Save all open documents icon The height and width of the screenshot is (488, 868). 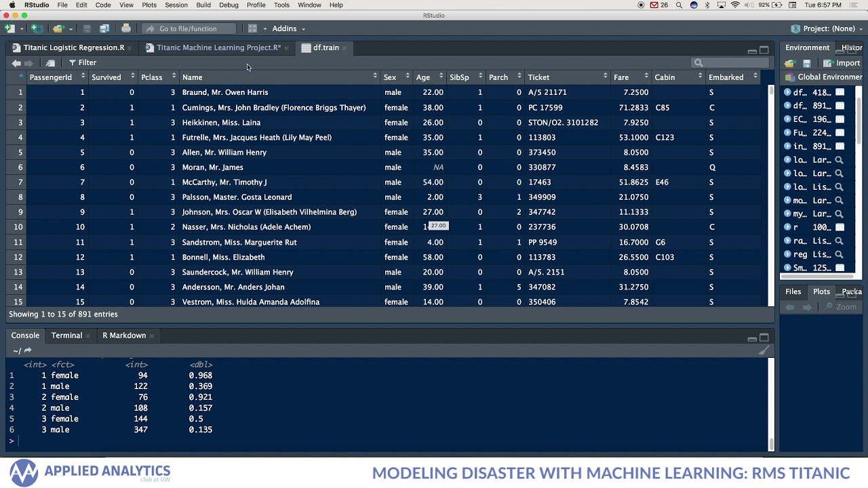click(104, 28)
